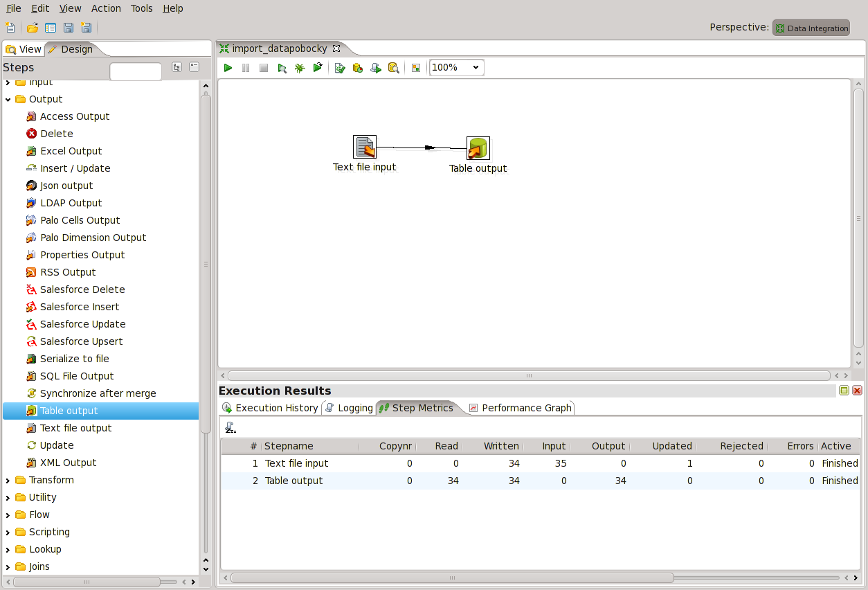Stop the running transformation
The image size is (868, 590).
(x=264, y=68)
